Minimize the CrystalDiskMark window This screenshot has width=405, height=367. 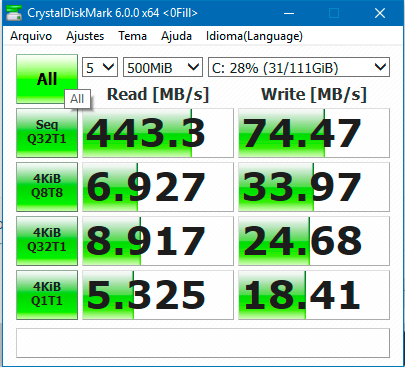(289, 13)
